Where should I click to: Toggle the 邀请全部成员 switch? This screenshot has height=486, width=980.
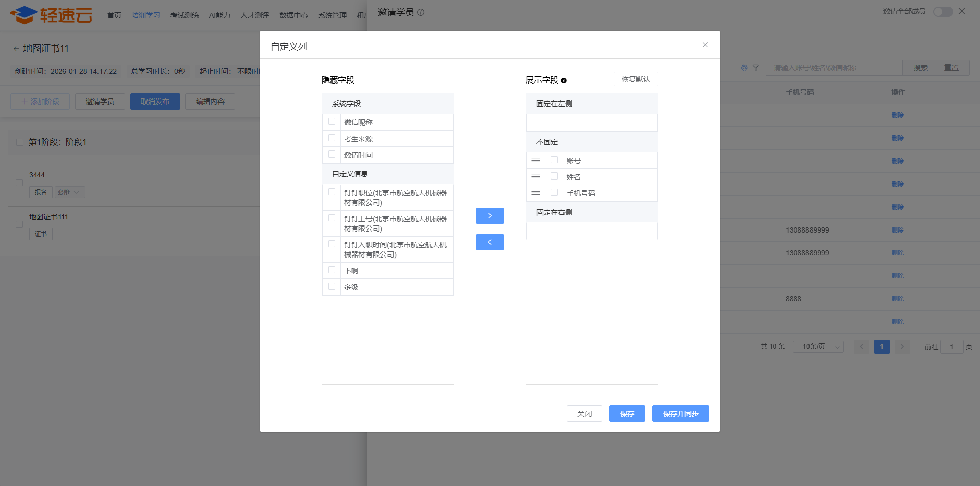[x=942, y=12]
